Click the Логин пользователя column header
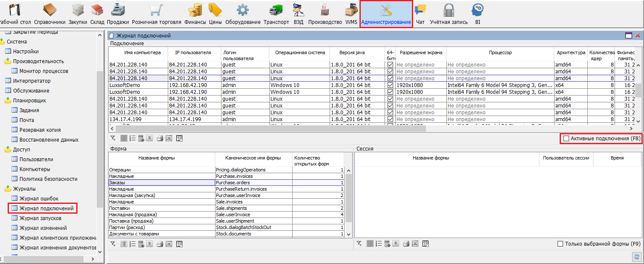Screen dimensions: 644x264 pyautogui.click(x=245, y=55)
